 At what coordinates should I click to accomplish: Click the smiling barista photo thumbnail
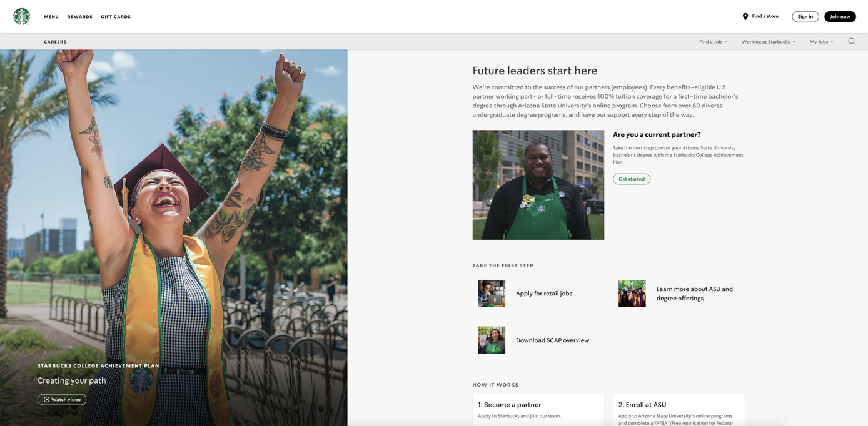[538, 184]
